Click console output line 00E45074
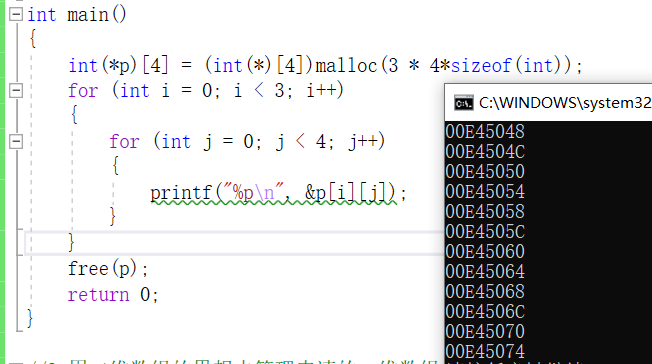652x364 pixels. pyautogui.click(x=485, y=351)
